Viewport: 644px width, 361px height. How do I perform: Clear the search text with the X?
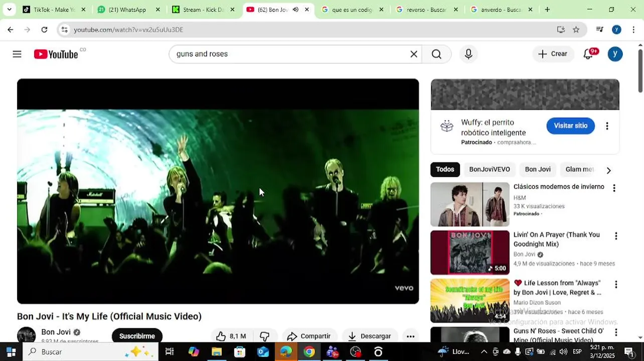tap(414, 54)
